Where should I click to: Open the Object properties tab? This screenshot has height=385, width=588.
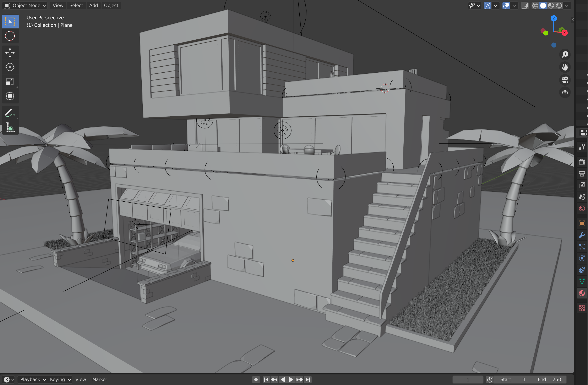click(x=582, y=223)
